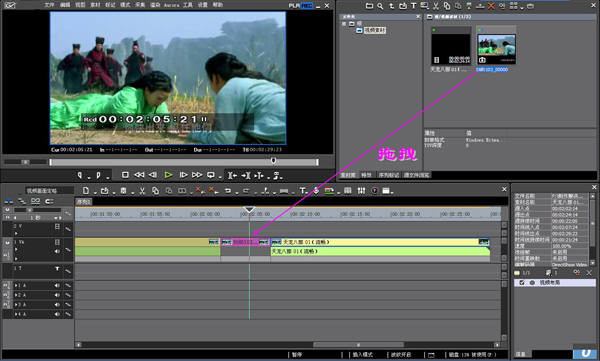Image resolution: width=600 pixels, height=361 pixels.
Task: Click the Scissors cut icon in the bin toolbar
Action: [x=436, y=6]
